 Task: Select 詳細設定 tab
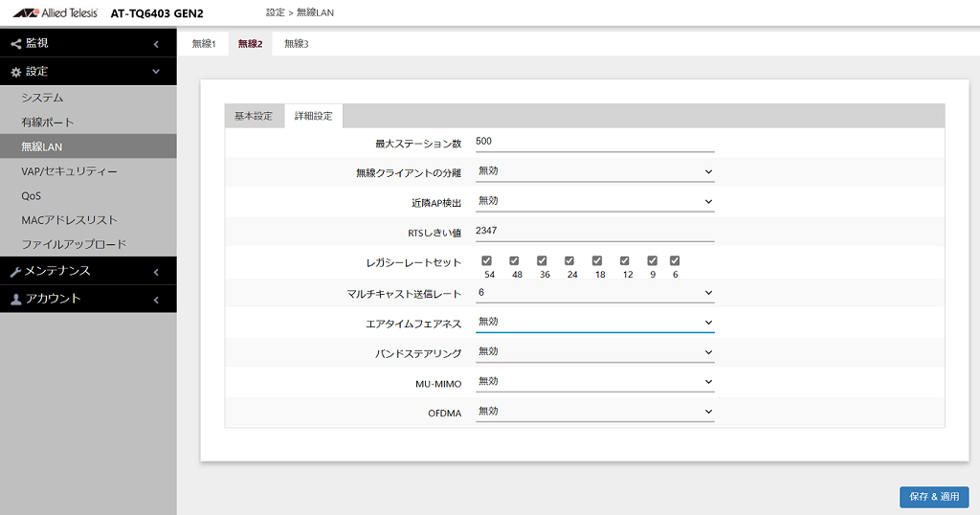click(x=314, y=116)
